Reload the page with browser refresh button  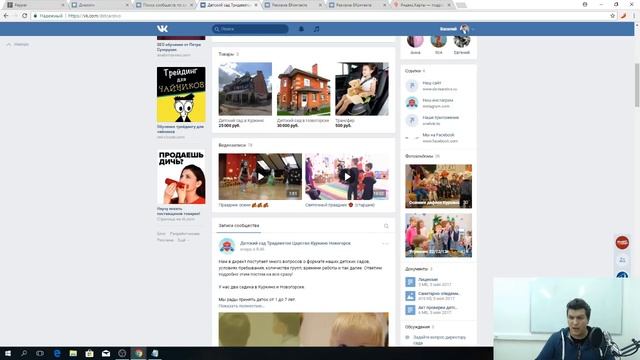pyautogui.click(x=24, y=16)
